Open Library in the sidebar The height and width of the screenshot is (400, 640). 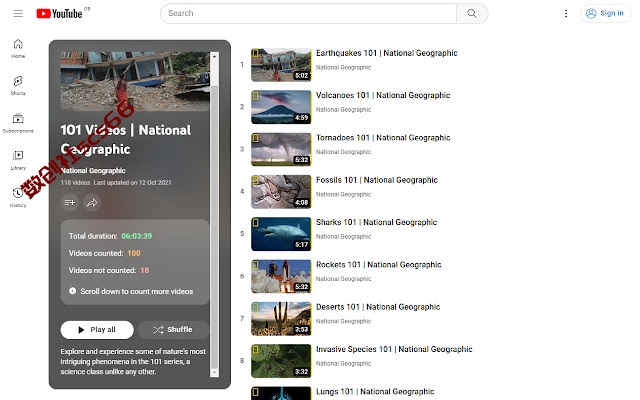[x=18, y=160]
